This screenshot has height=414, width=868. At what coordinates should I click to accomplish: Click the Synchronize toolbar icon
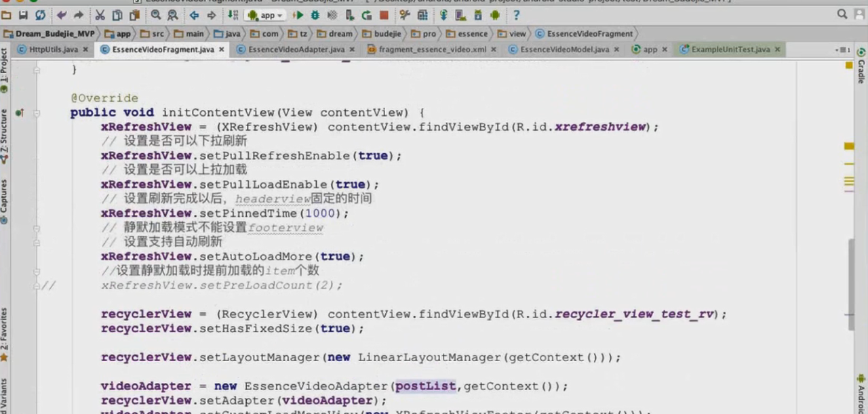tap(40, 15)
